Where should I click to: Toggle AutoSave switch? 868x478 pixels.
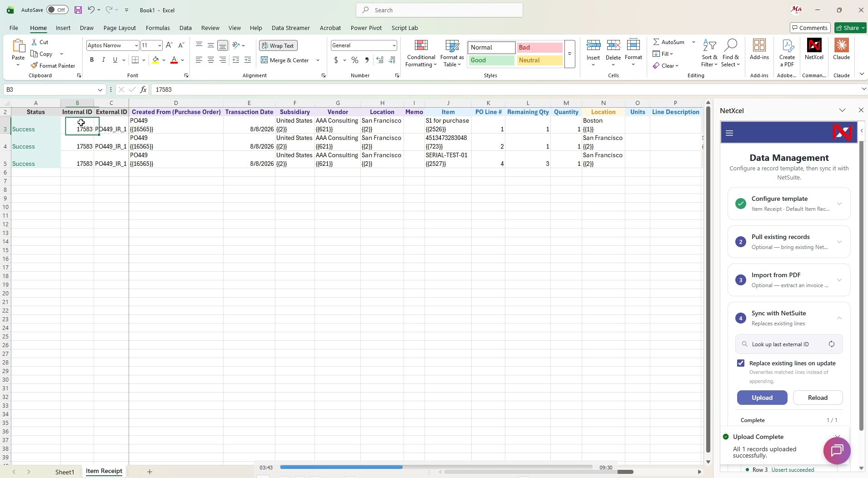pyautogui.click(x=57, y=10)
